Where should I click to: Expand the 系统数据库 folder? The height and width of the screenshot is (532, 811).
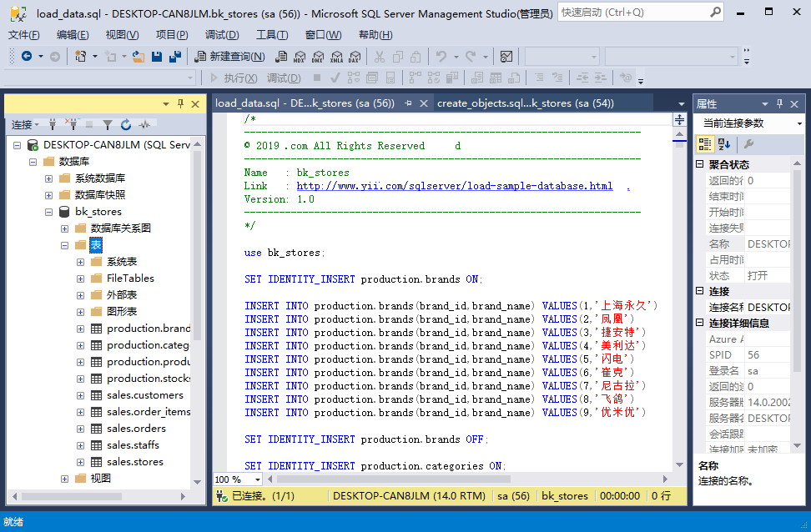pyautogui.click(x=48, y=178)
